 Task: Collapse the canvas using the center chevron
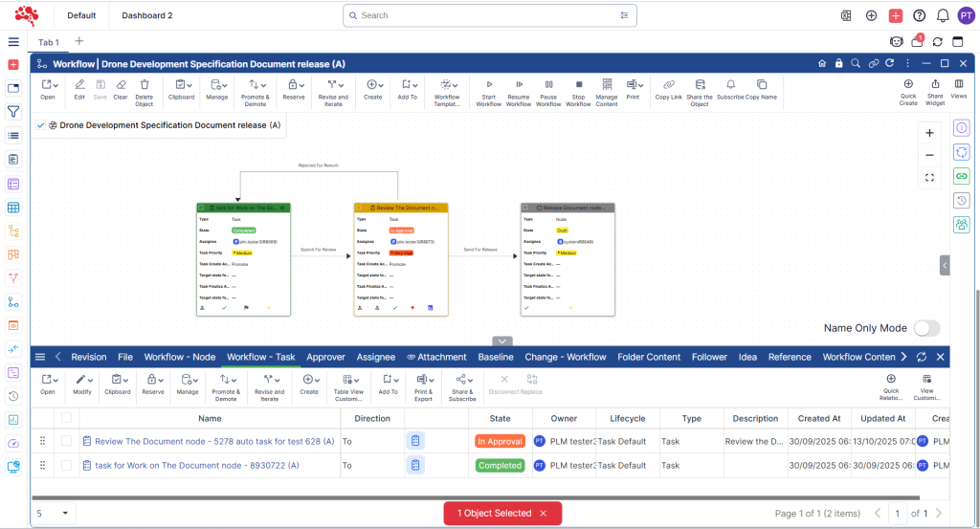(503, 341)
